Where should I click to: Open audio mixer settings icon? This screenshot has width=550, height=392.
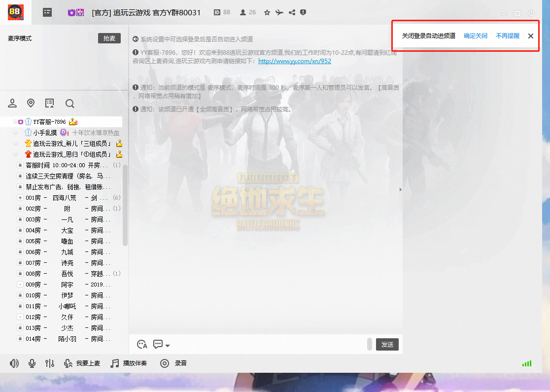[50, 363]
